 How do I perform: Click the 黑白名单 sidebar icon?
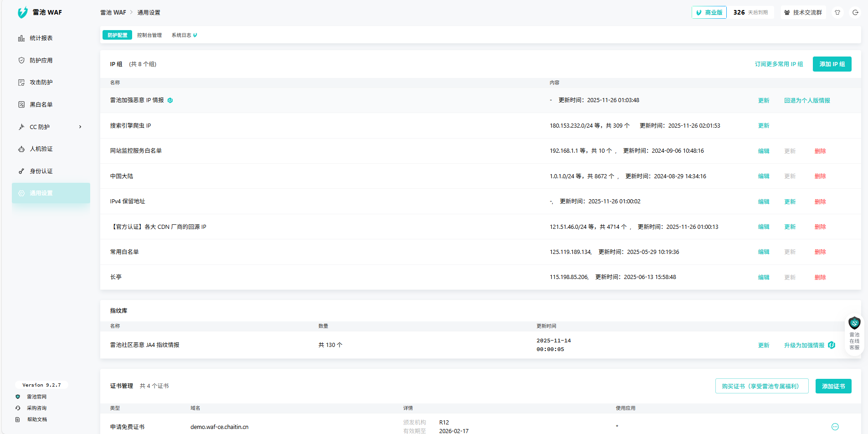(x=21, y=104)
